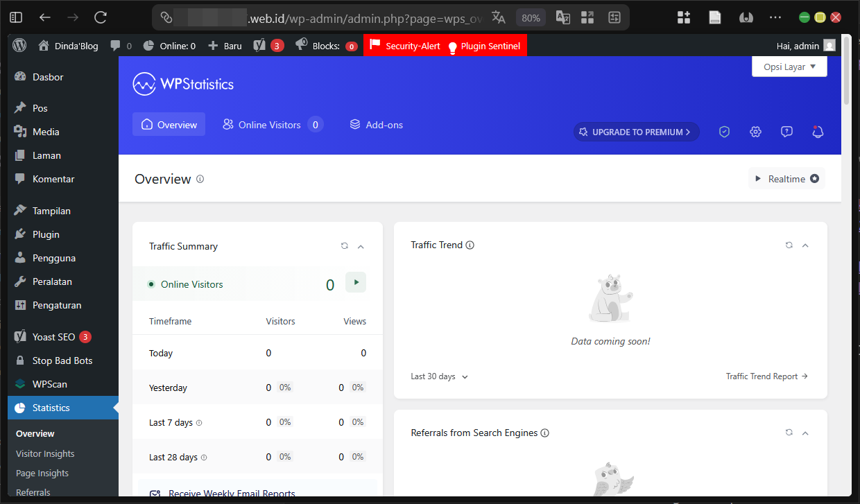
Task: Click the Security-Alert flag in the admin bar
Action: click(x=404, y=45)
